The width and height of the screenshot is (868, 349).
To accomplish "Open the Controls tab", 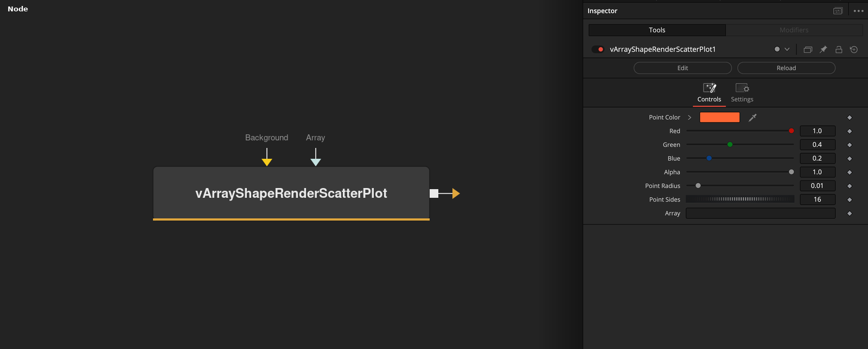I will coord(709,93).
